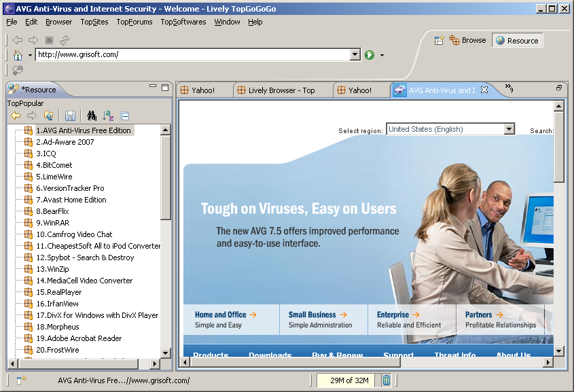Click the status bar new-item icon
574x392 pixels.
pyautogui.click(x=21, y=380)
